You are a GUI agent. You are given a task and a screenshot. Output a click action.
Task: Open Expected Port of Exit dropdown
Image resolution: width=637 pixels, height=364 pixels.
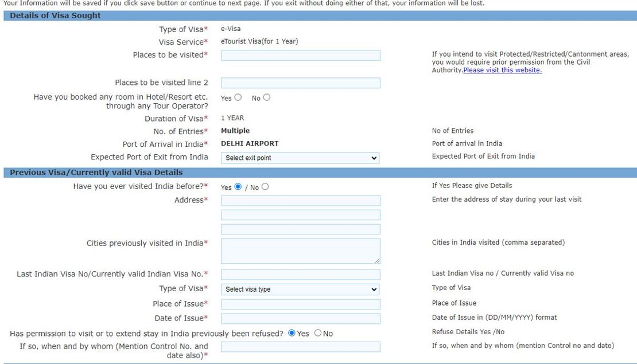(x=300, y=158)
